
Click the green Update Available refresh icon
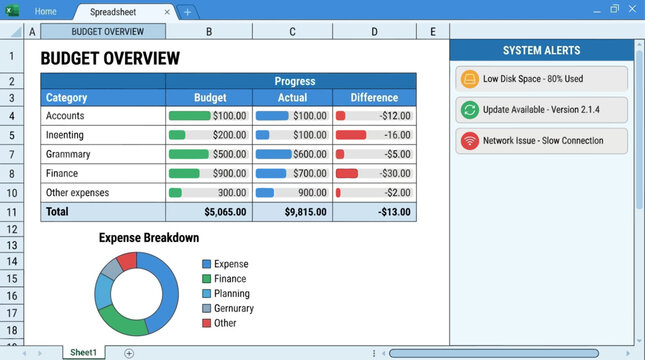tap(469, 110)
